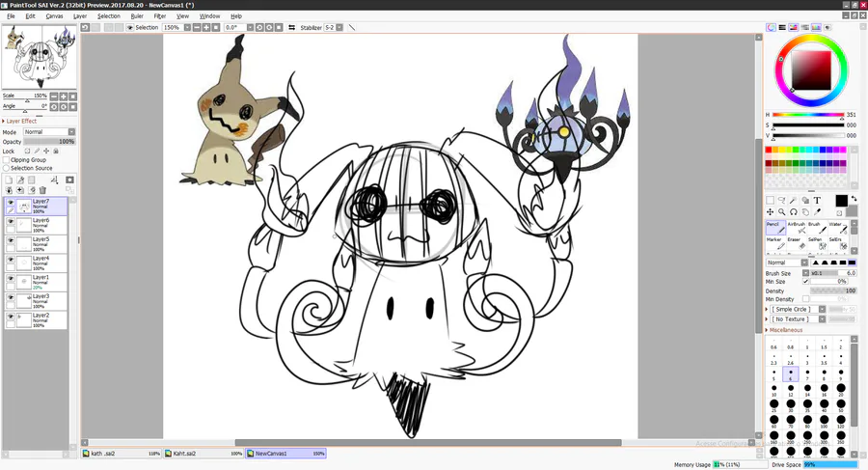Delete layer with trash icon
The width and height of the screenshot is (868, 470).
(x=42, y=190)
